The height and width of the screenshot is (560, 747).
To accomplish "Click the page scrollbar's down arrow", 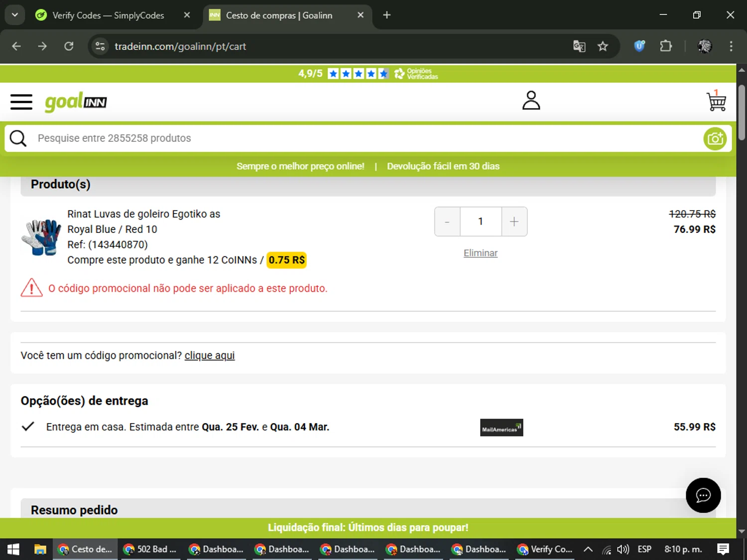I will 742,532.
